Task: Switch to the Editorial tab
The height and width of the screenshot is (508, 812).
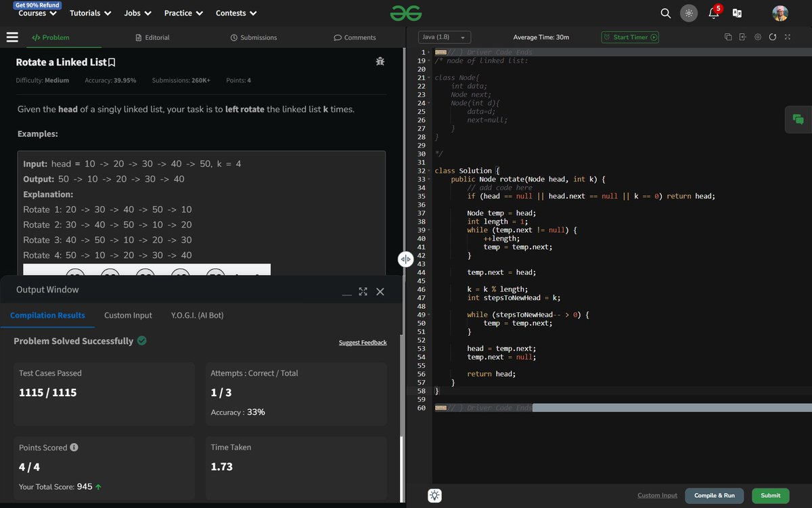Action: [152, 37]
